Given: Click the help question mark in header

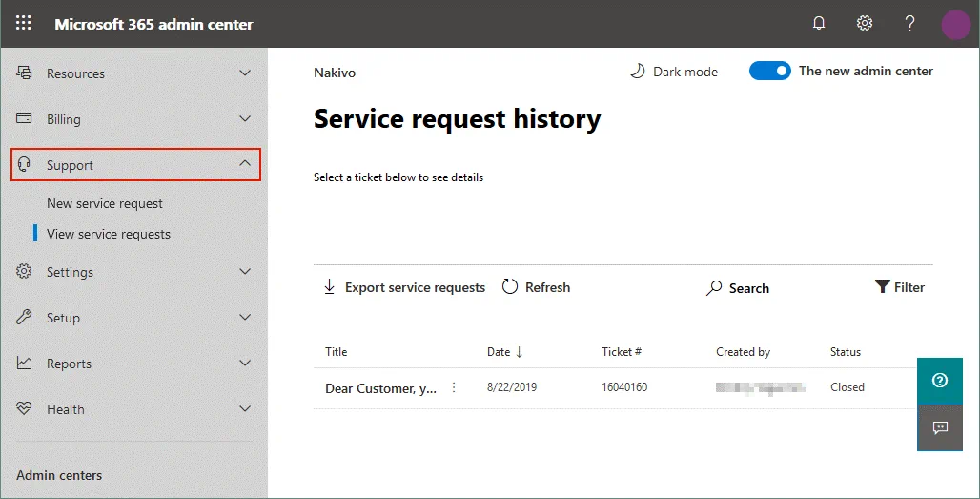Looking at the screenshot, I should click(910, 24).
